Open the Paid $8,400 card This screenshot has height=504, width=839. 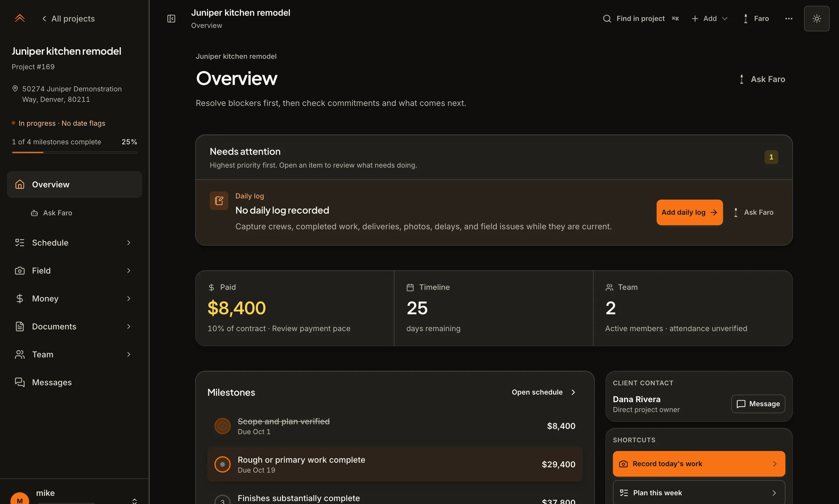(295, 308)
